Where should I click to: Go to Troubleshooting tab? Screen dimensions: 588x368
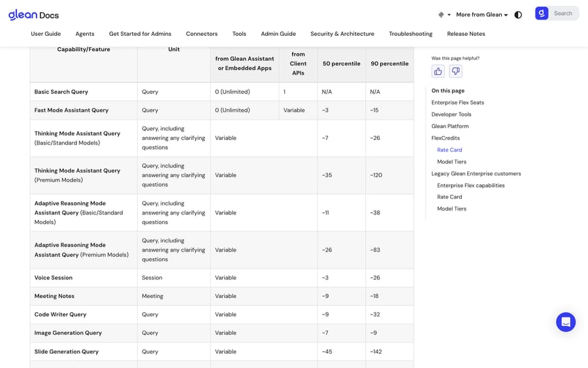point(411,34)
